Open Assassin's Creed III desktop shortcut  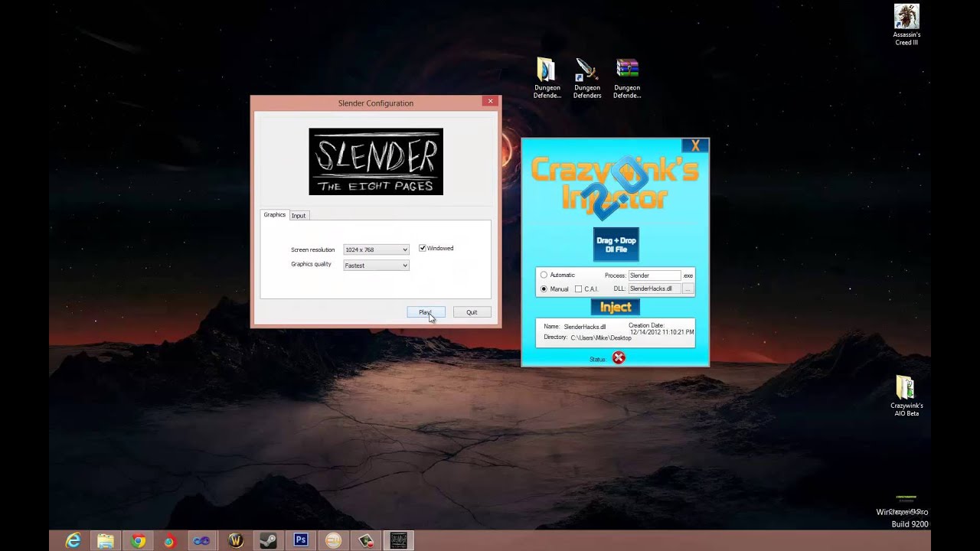906,18
